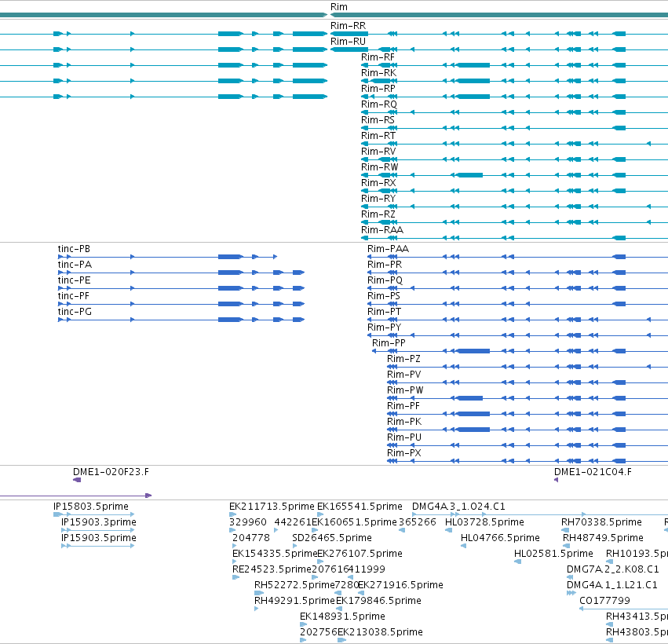
Task: Select the Rim-RZ transcript label
Action: tap(378, 214)
